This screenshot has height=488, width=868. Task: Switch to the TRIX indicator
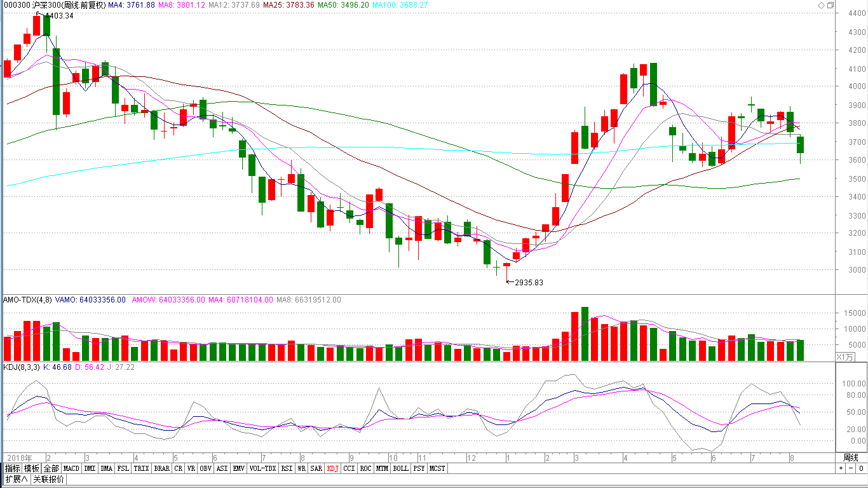coord(141,468)
